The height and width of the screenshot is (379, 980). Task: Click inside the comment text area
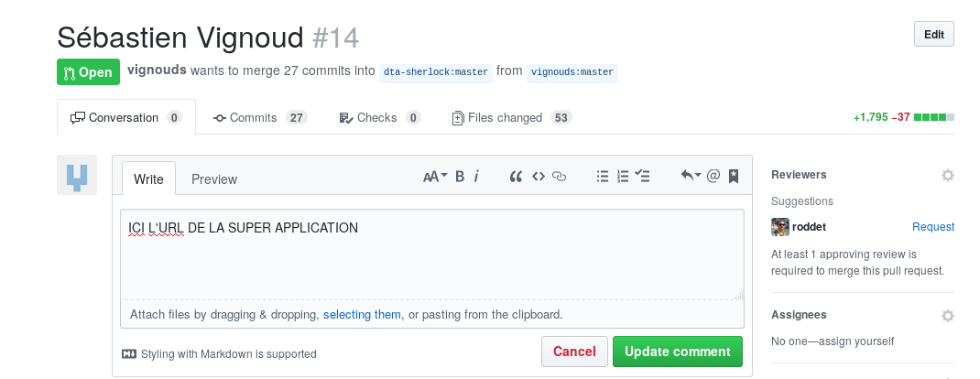pyautogui.click(x=430, y=261)
